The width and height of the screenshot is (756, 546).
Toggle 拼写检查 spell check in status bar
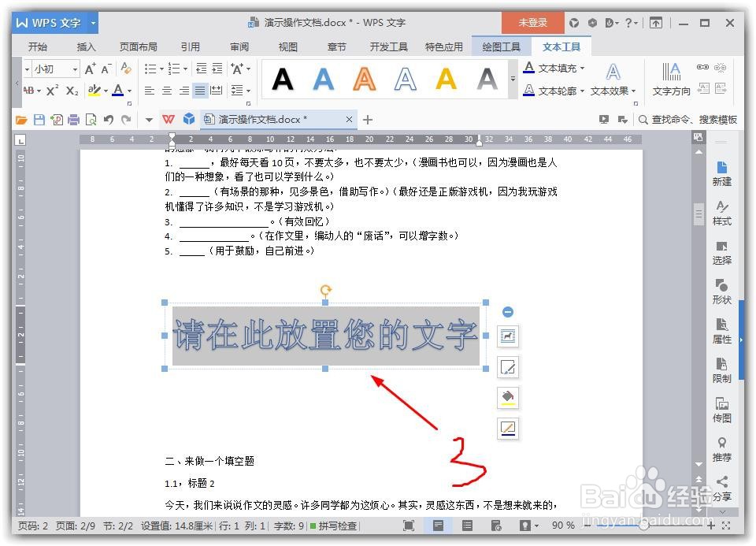click(x=338, y=526)
